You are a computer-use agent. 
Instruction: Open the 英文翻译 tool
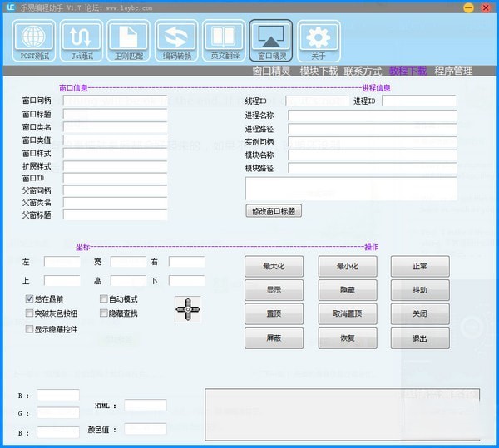coord(224,41)
